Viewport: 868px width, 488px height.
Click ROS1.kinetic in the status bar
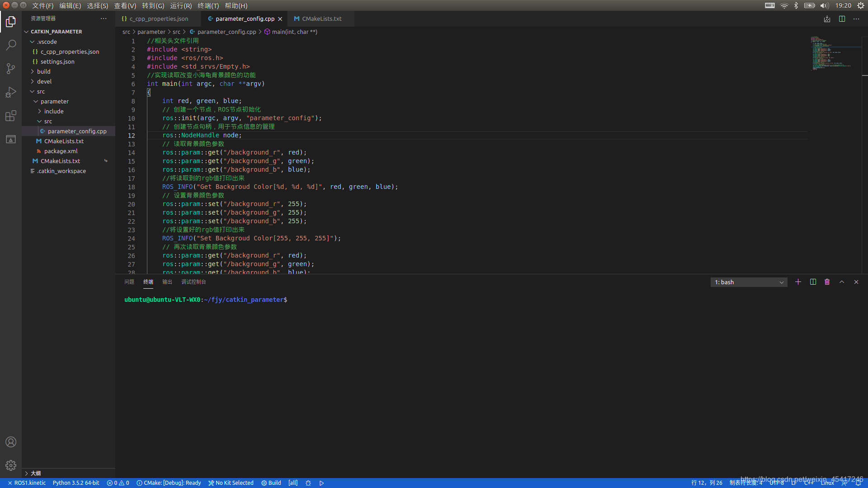coord(27,483)
